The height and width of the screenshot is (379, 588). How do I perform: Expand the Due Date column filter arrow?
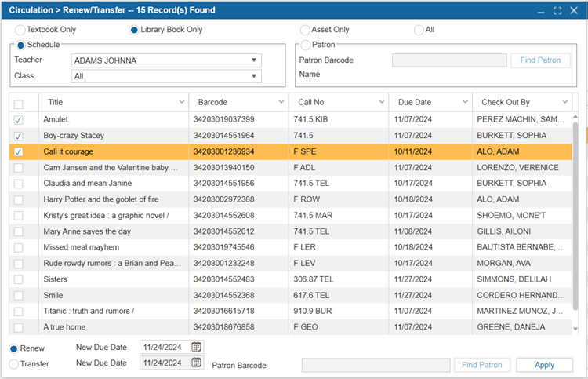pos(465,102)
